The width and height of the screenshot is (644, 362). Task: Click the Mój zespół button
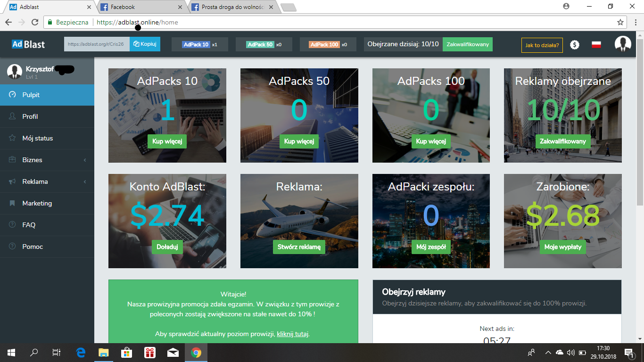(431, 247)
